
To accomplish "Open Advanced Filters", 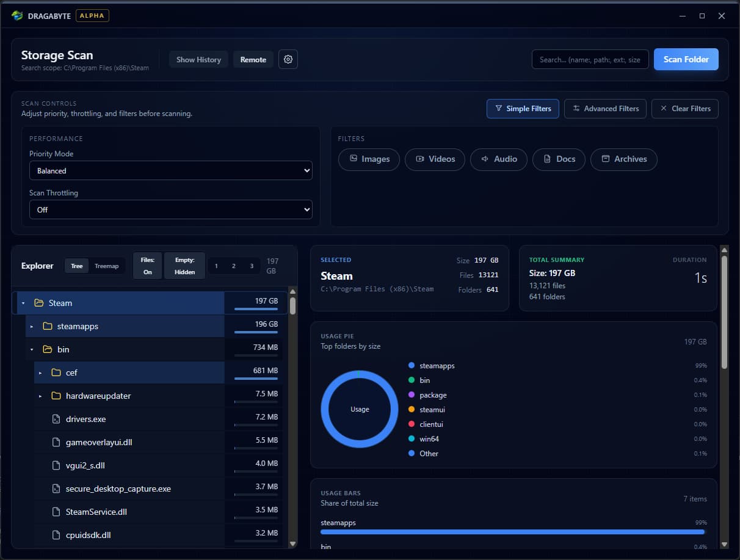I will point(606,109).
